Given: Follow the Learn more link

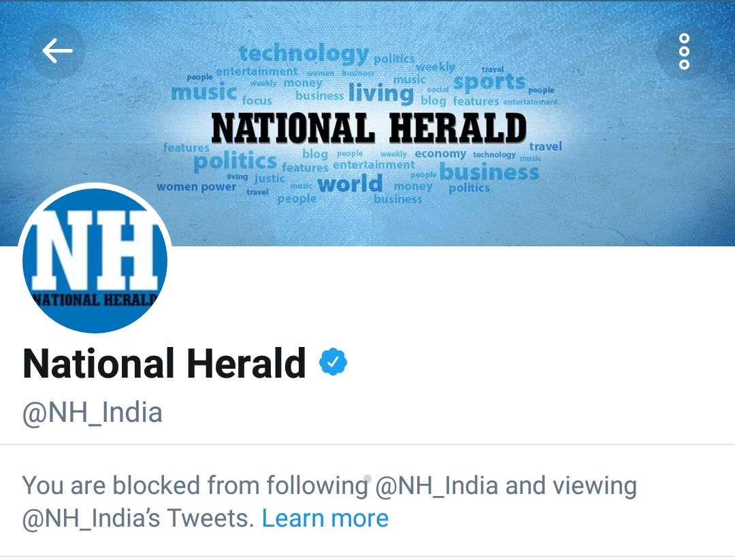Looking at the screenshot, I should [325, 518].
